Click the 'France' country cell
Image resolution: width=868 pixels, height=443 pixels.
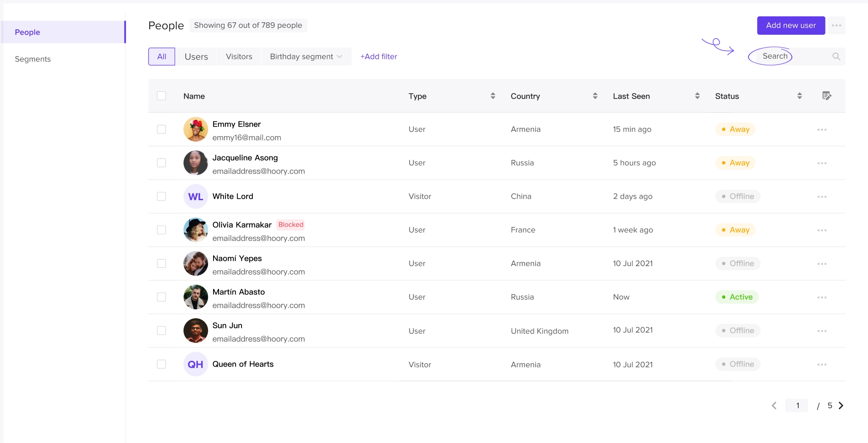pos(523,230)
